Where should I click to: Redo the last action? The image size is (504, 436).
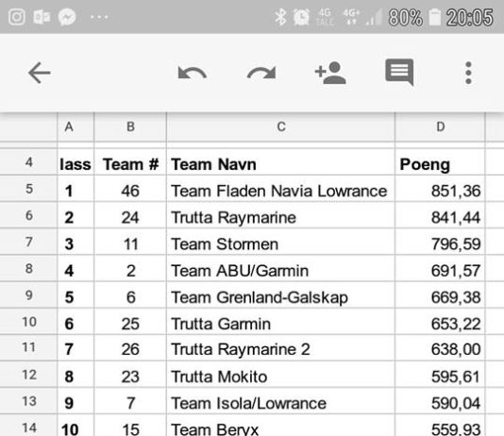click(261, 73)
